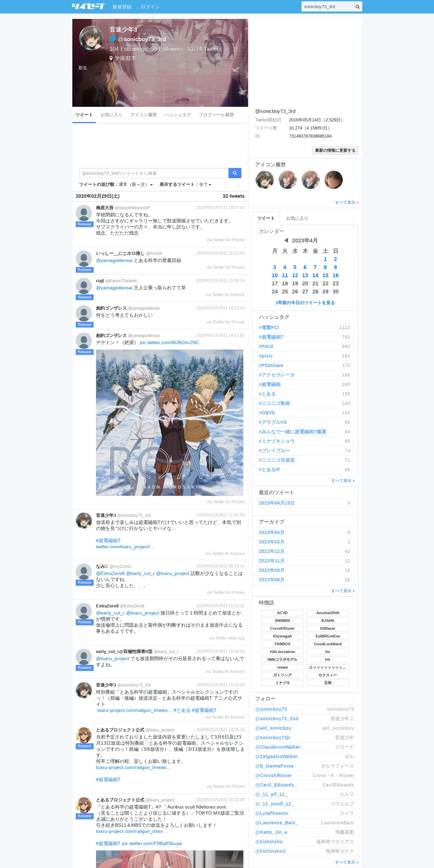The height and width of the screenshot is (868, 434).
Task: Open timestamp 2020年02月29日 11:31:54
Action: pos(220,515)
